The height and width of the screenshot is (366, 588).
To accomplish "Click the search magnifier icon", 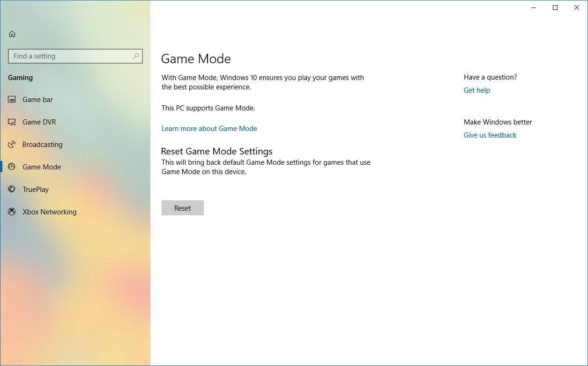I will tap(136, 56).
